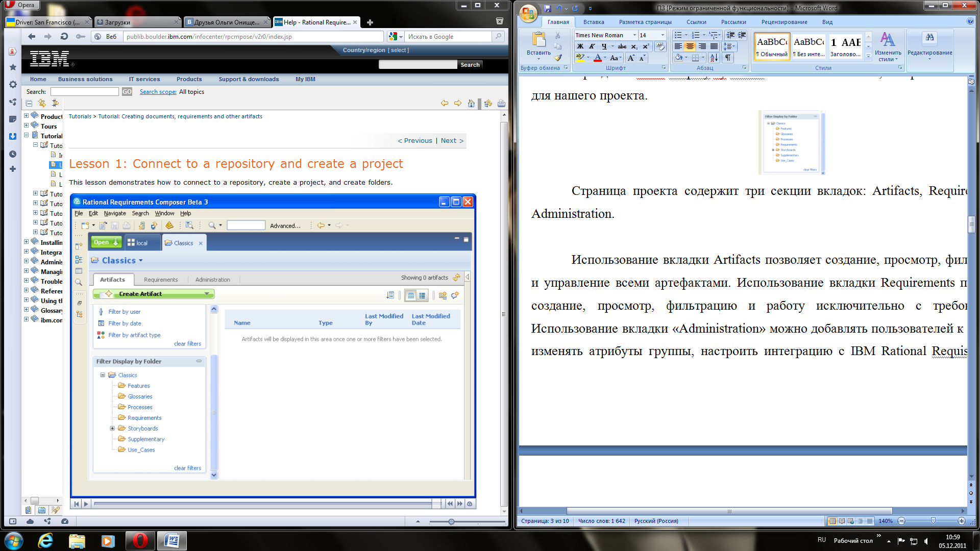Click Sort A-Я icon in Word
Image resolution: width=980 pixels, height=551 pixels.
(x=714, y=58)
